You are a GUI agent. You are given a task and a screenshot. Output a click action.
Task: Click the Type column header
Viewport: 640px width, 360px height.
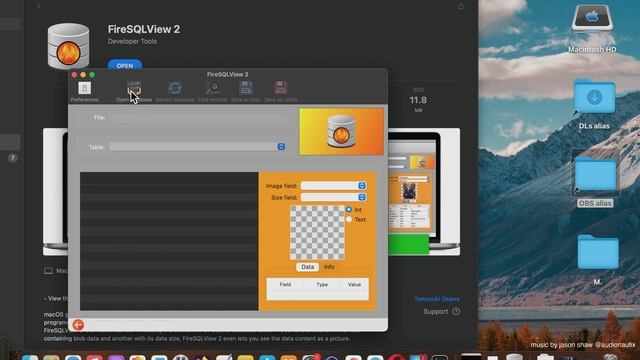coord(322,284)
